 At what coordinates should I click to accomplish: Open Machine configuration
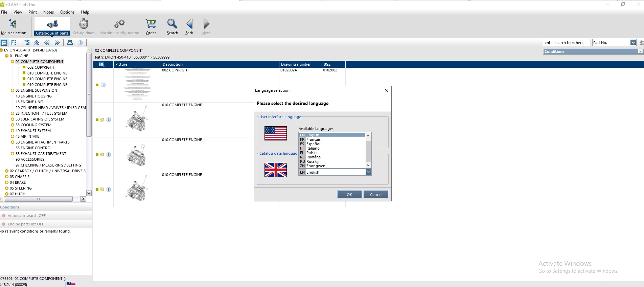(x=119, y=27)
